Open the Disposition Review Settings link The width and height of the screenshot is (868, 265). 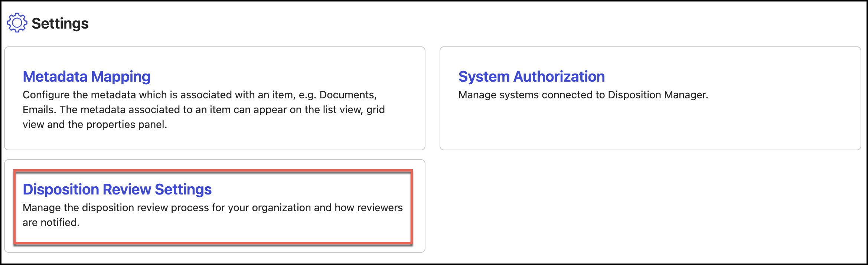(117, 189)
